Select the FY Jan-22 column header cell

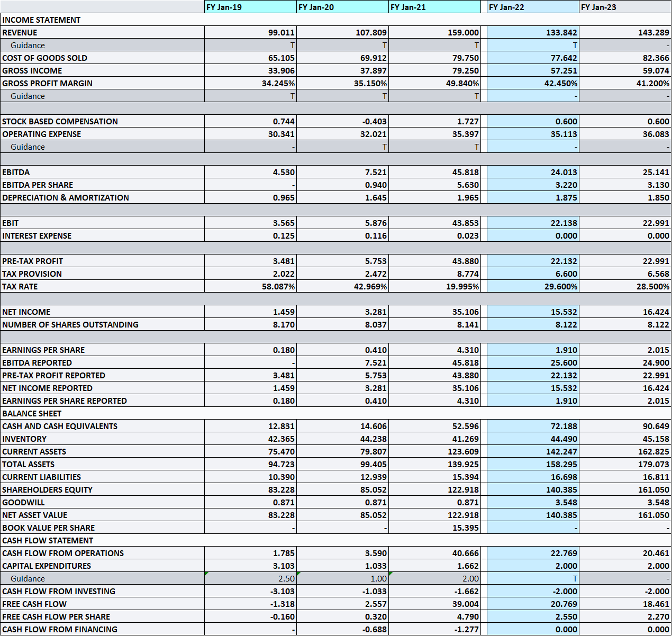532,7
